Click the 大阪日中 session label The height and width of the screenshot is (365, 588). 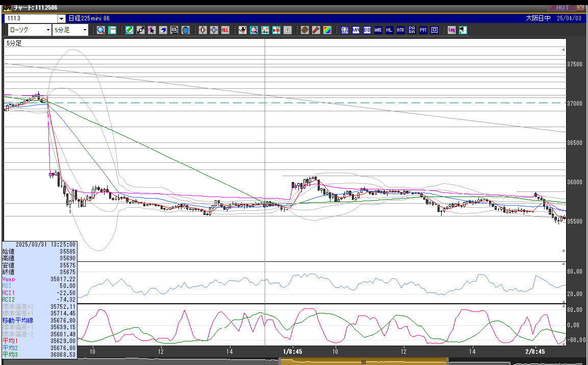coord(538,18)
